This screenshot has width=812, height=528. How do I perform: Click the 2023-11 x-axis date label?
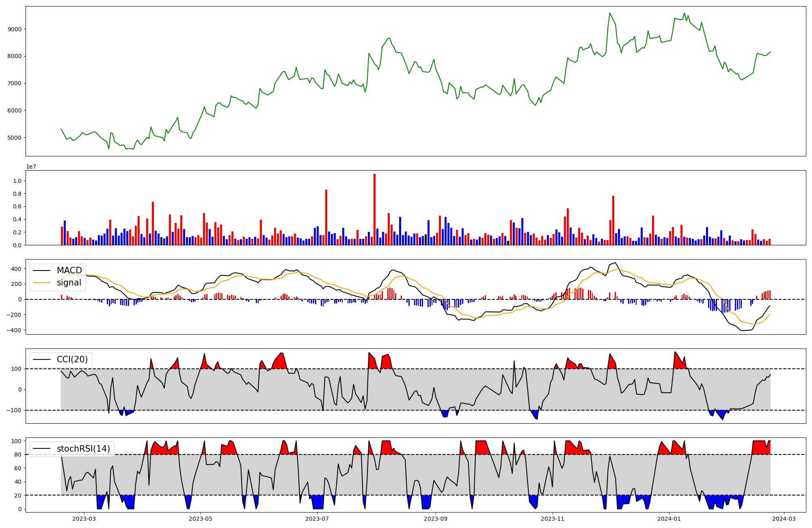(x=553, y=519)
